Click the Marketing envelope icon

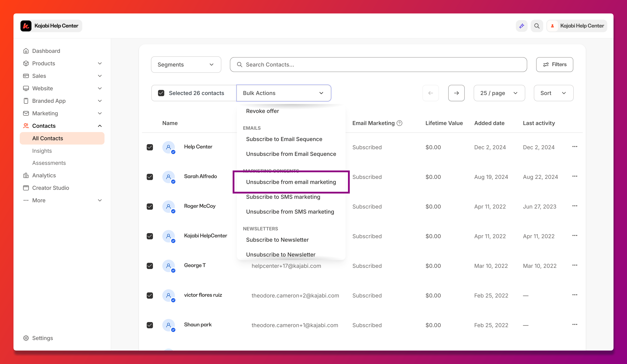coord(26,113)
